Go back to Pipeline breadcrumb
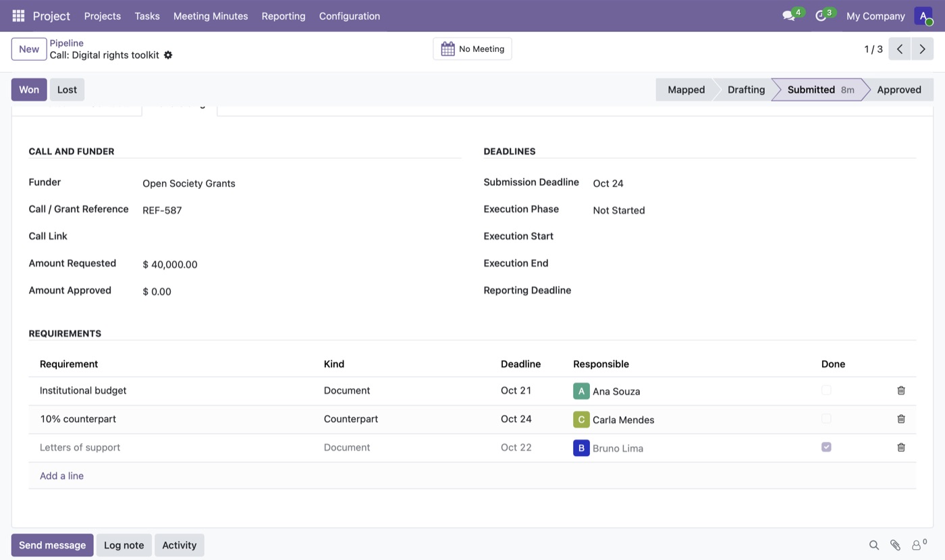945x560 pixels. 66,43
